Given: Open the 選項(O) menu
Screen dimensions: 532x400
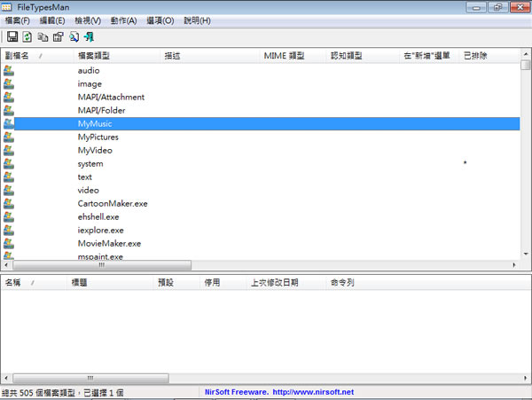Looking at the screenshot, I should pyautogui.click(x=160, y=20).
